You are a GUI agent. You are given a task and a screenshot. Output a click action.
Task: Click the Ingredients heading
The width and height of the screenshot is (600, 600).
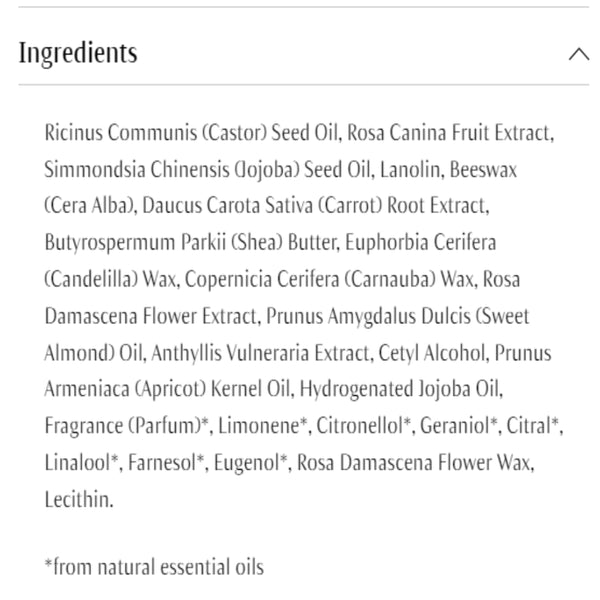coord(78,53)
